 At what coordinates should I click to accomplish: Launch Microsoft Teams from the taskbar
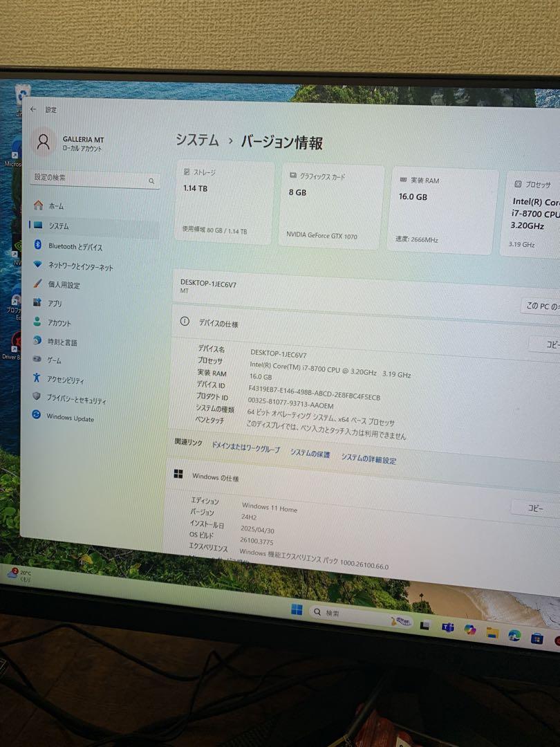(x=447, y=627)
